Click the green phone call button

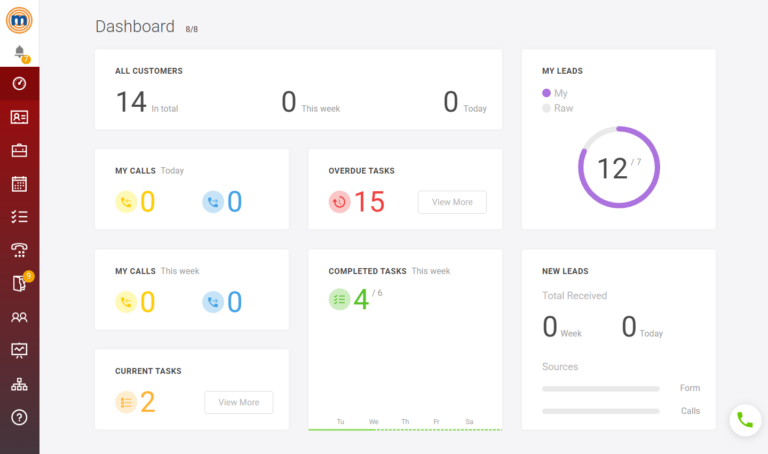point(744,420)
